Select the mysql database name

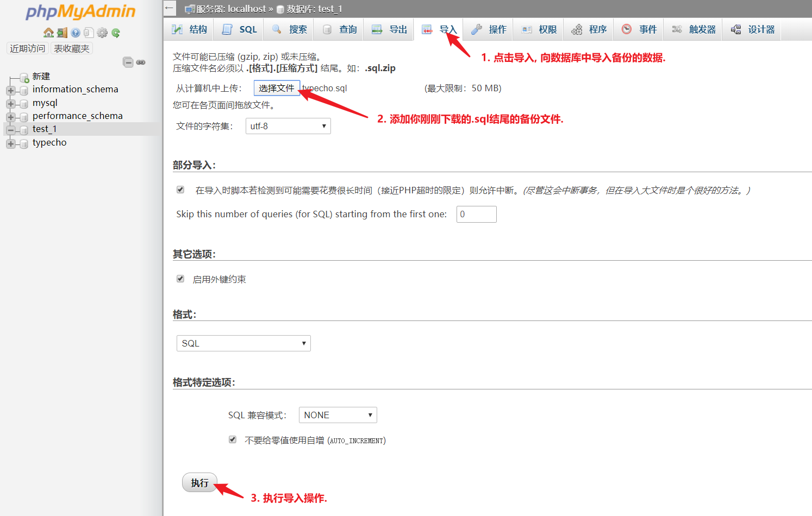point(45,103)
